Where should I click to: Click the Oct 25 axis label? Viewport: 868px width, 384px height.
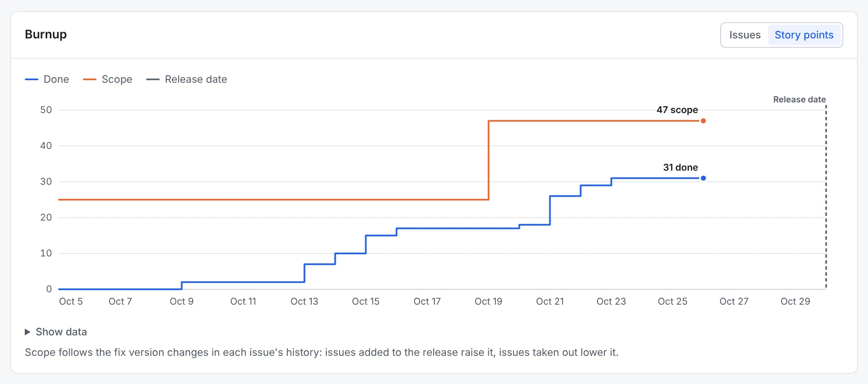tap(673, 301)
